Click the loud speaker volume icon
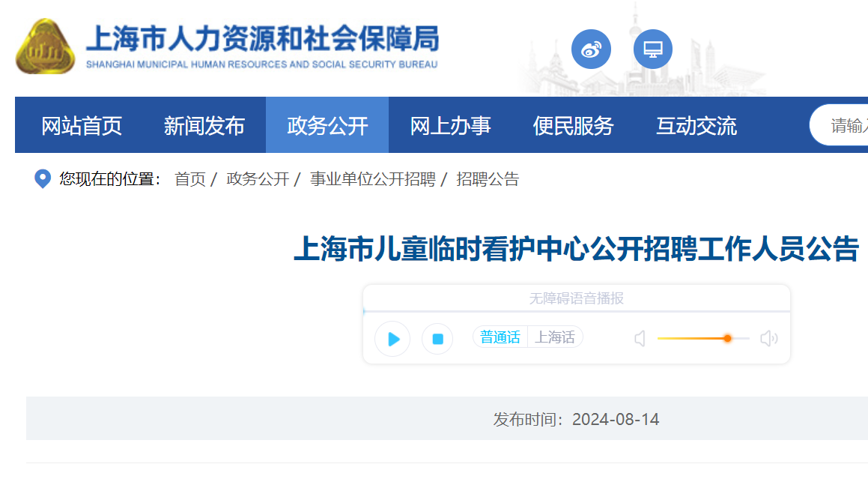 [769, 338]
